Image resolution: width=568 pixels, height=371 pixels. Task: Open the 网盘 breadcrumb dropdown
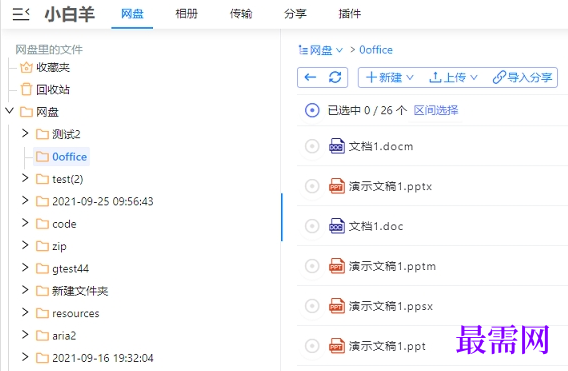pos(321,50)
